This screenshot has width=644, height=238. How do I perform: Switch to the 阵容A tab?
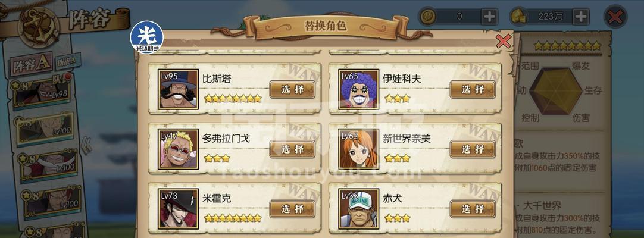31,65
